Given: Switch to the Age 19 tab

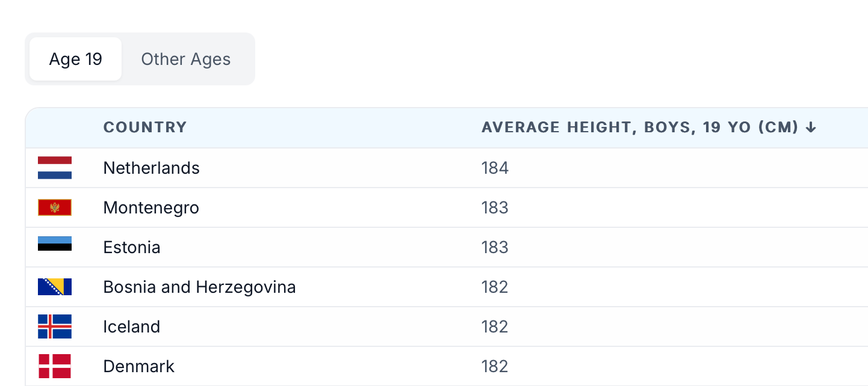Looking at the screenshot, I should click(76, 59).
